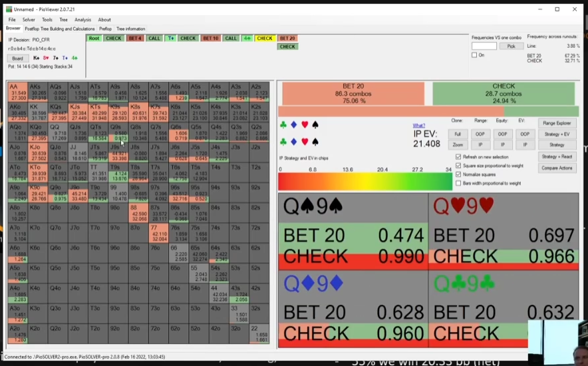This screenshot has height=366, width=588.
Task: Click the IP button under Equity
Action: [x=502, y=145]
